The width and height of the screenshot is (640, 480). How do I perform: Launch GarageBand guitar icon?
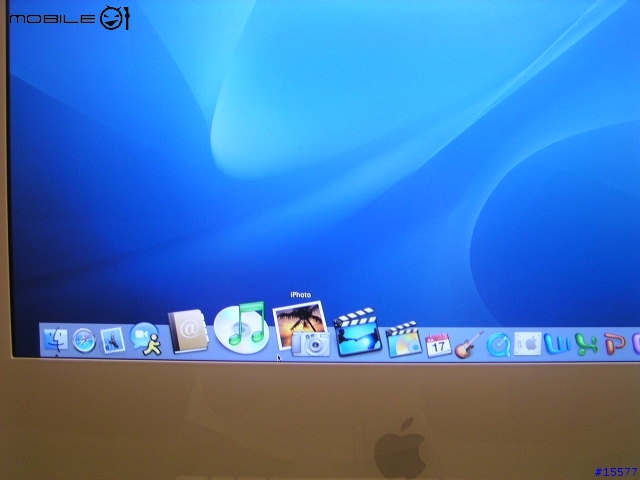click(469, 345)
